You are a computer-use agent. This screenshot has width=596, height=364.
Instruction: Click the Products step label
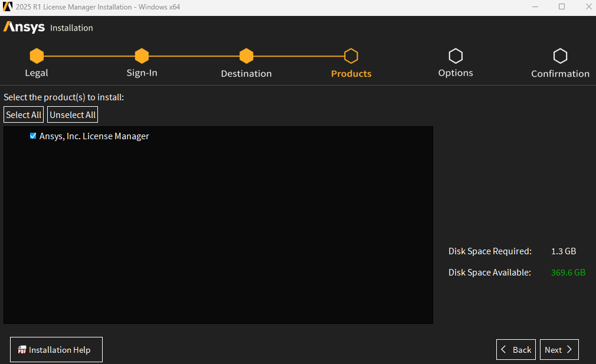[351, 73]
